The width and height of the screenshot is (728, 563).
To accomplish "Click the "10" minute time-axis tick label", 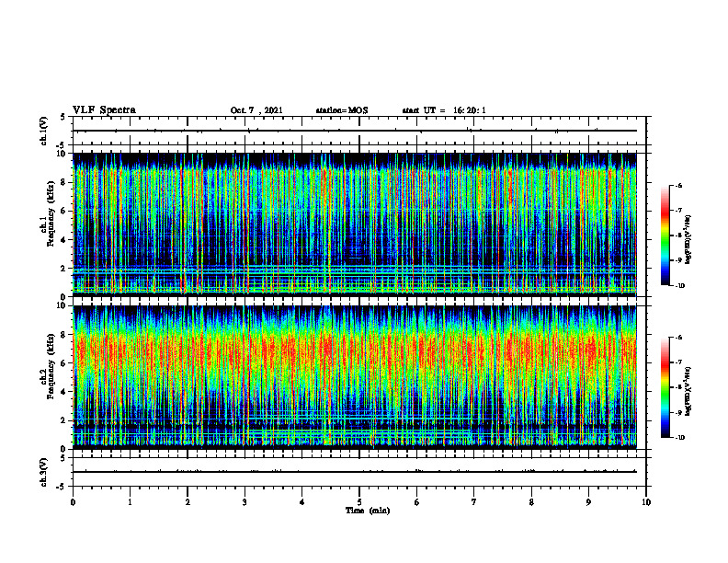I will coord(646,502).
